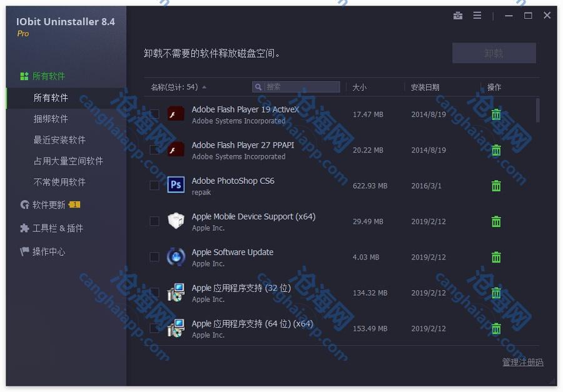Click trash icon for Apple 应用程序支持 (32 位)
Viewport: 563px width, 392px height.
tap(496, 293)
